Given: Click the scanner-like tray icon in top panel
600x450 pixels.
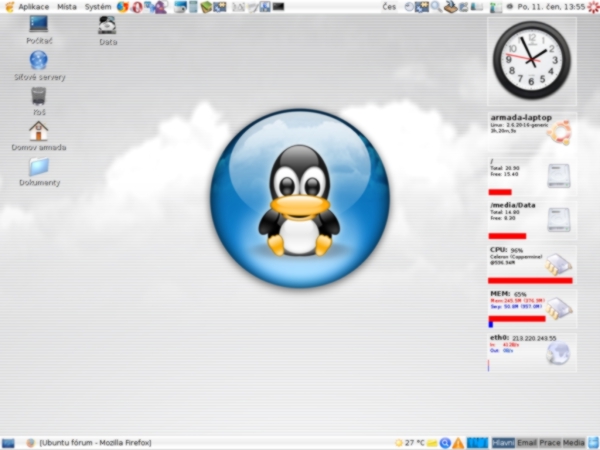Looking at the screenshot, I should (450, 7).
